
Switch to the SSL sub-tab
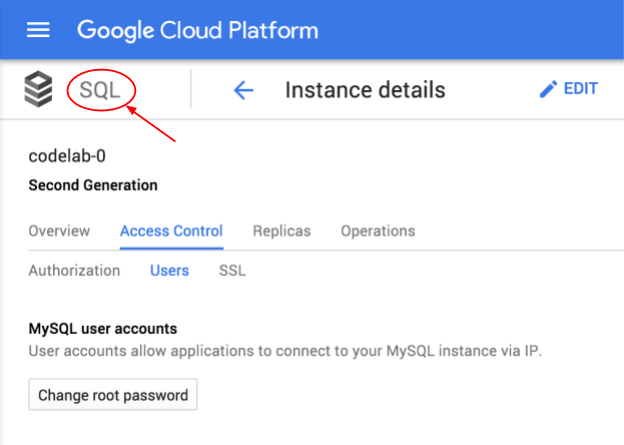tap(232, 271)
